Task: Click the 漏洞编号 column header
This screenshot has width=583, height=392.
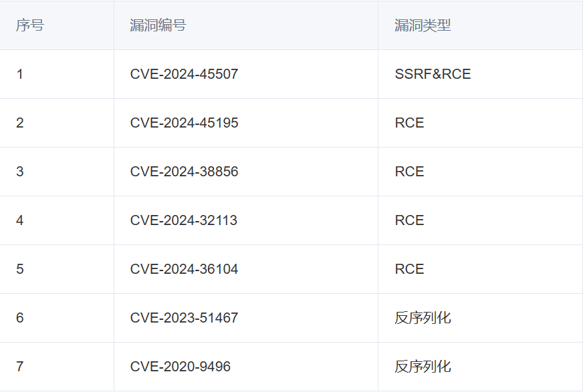Action: point(246,25)
